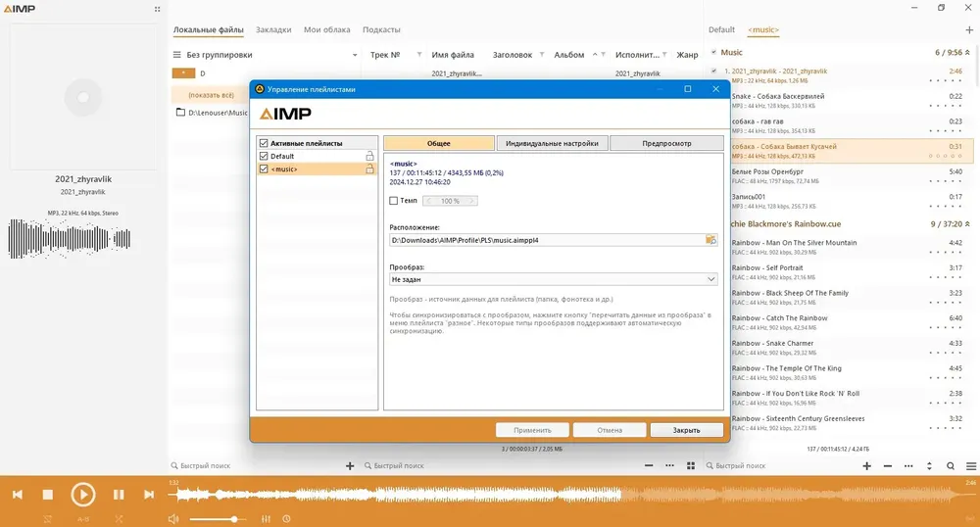Click the grip dots icon near AIMP logo
Screen dimensions: 980x527
click(x=157, y=9)
